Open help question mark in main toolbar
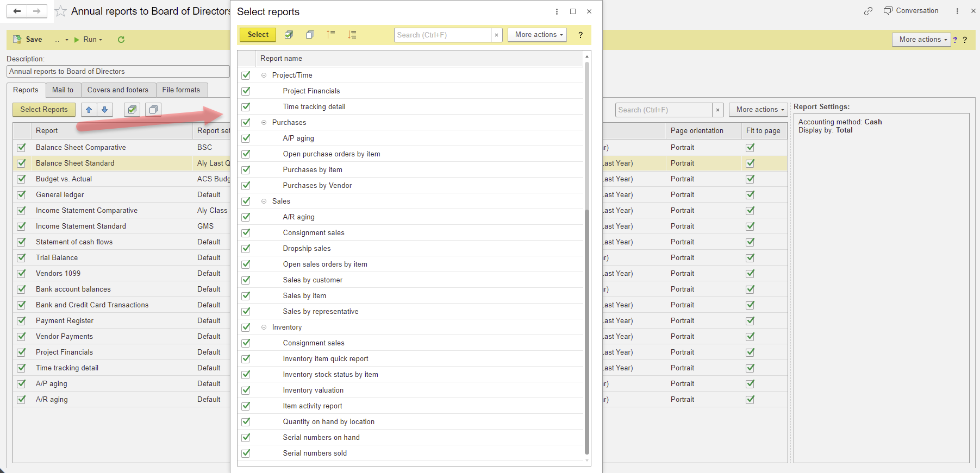The width and height of the screenshot is (980, 473). pos(965,40)
